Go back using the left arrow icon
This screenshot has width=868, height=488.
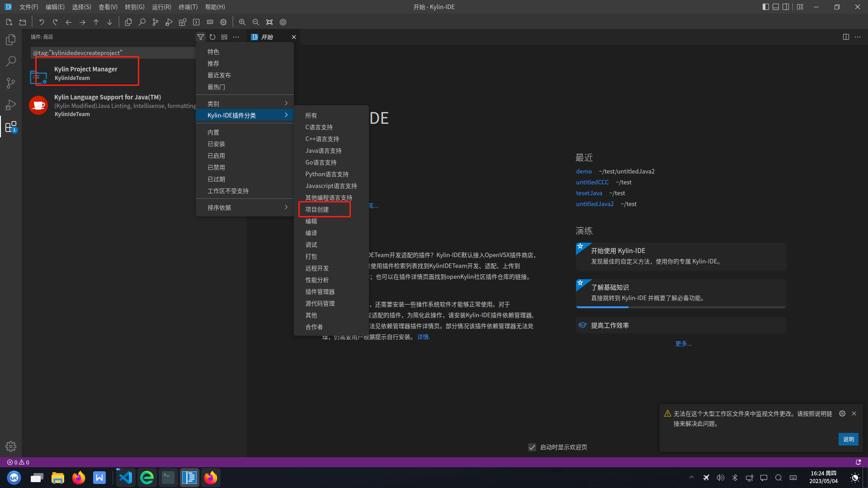click(69, 22)
